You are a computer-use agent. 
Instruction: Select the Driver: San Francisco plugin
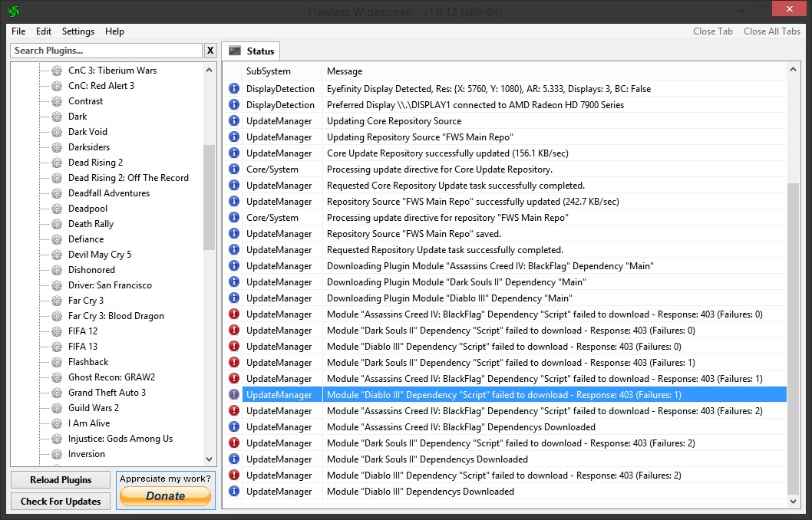[110, 285]
